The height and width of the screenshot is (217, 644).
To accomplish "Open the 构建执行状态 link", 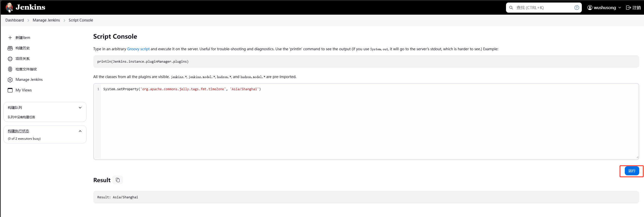I will pyautogui.click(x=18, y=131).
